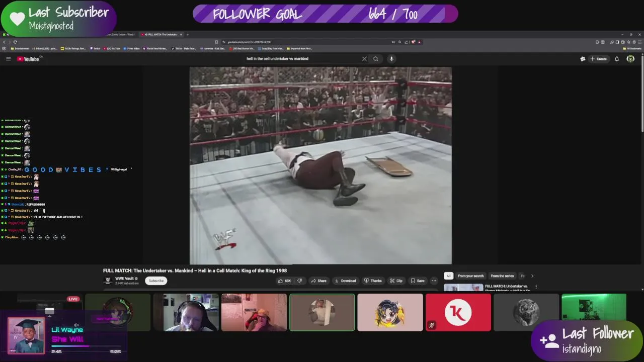
Task: Select the All suggestions chip
Action: tap(448, 276)
